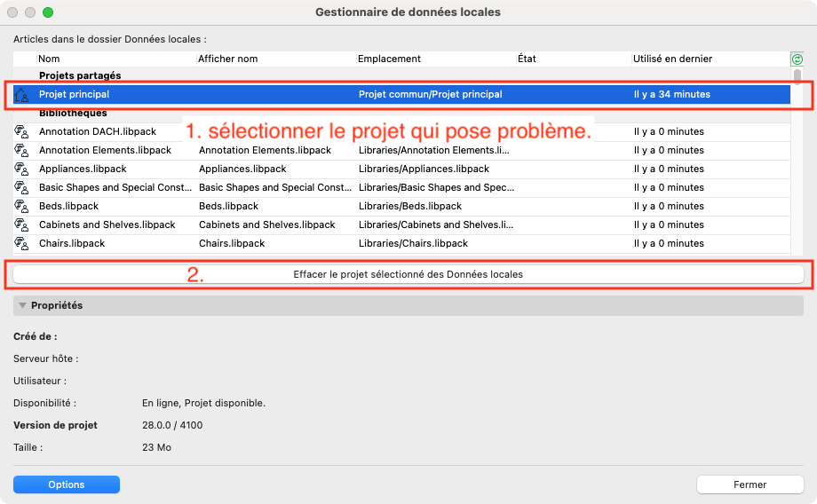
Task: Click the 23 Mo size value
Action: [x=157, y=448]
